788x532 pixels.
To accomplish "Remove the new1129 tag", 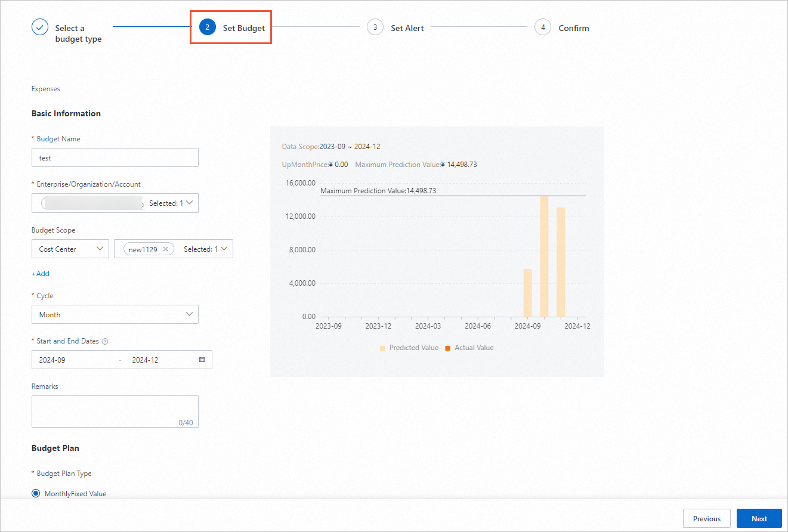I will (166, 249).
